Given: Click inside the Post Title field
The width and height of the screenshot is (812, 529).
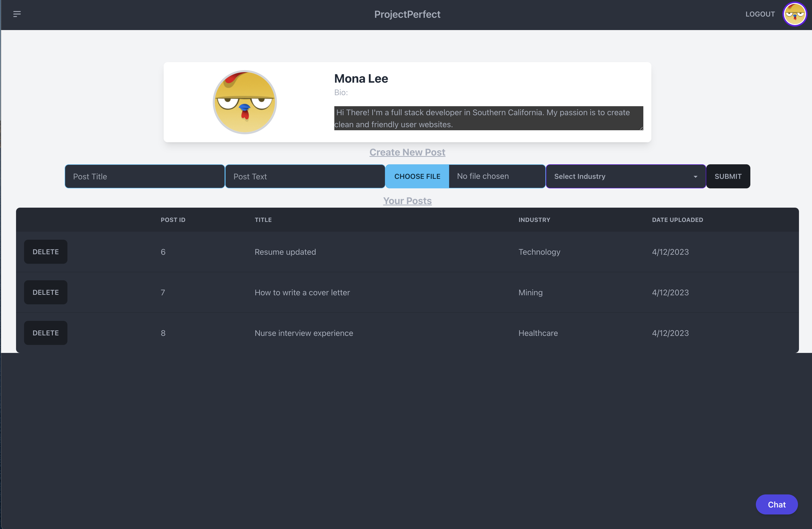Looking at the screenshot, I should tap(145, 176).
